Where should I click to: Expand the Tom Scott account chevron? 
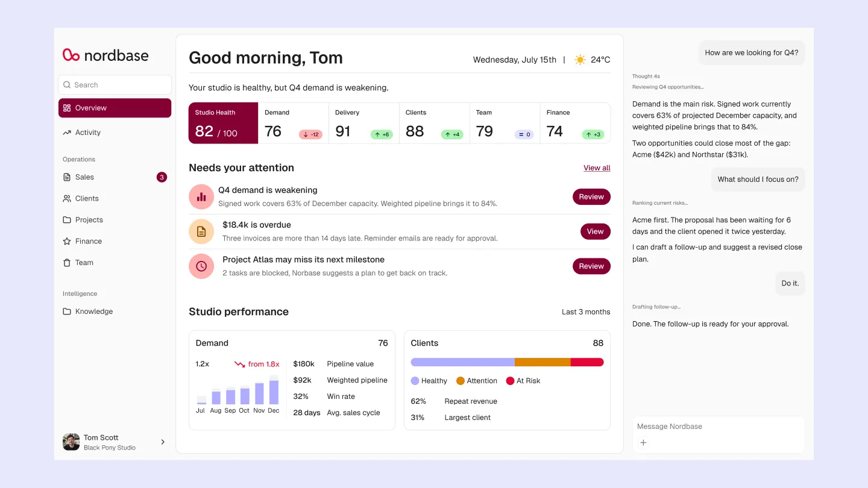163,442
